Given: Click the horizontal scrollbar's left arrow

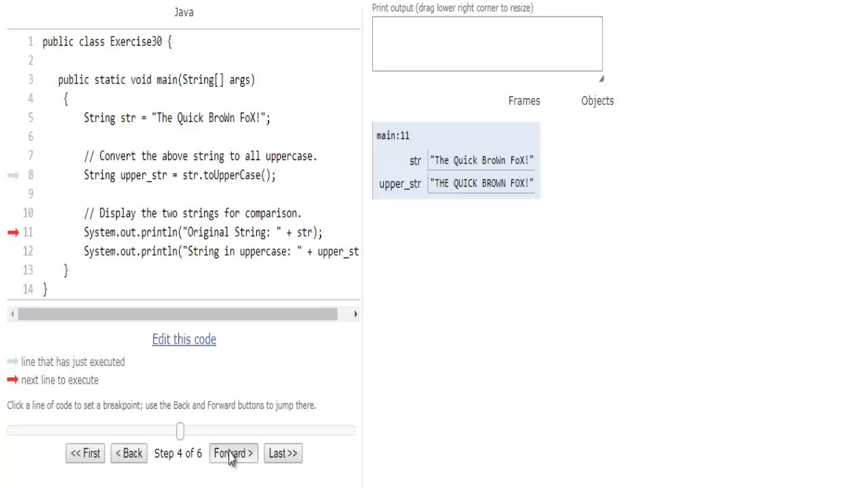Looking at the screenshot, I should [12, 314].
